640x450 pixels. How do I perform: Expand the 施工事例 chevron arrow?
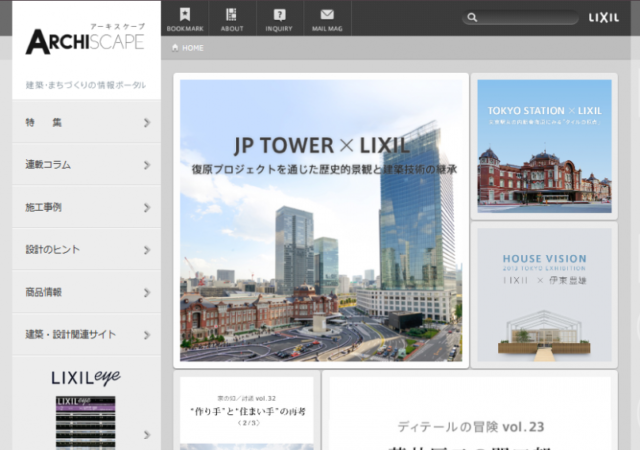click(147, 207)
